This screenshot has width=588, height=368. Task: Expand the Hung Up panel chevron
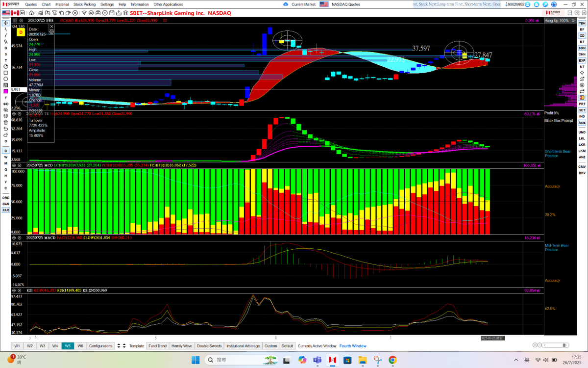[x=573, y=21]
